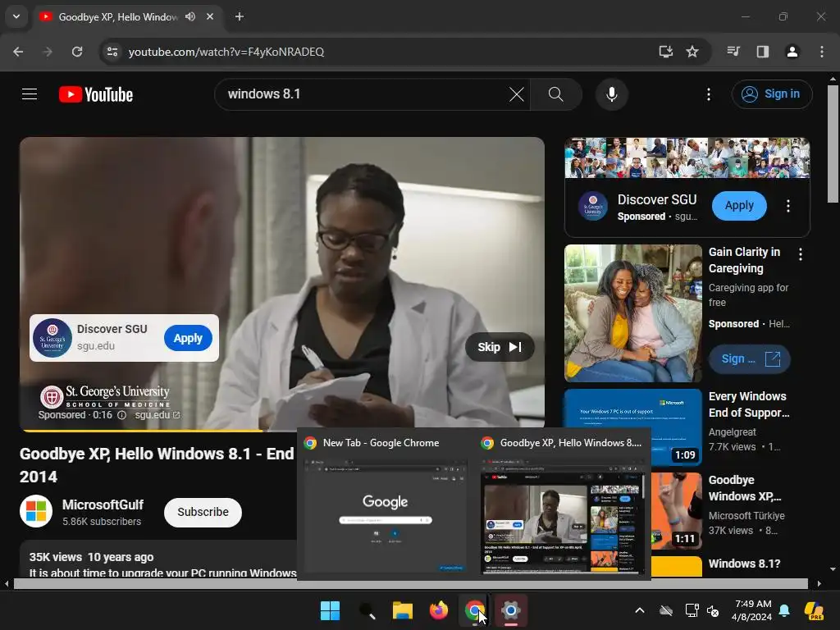Close the Goodbye XP tab
This screenshot has width=840, height=630.
(210, 16)
